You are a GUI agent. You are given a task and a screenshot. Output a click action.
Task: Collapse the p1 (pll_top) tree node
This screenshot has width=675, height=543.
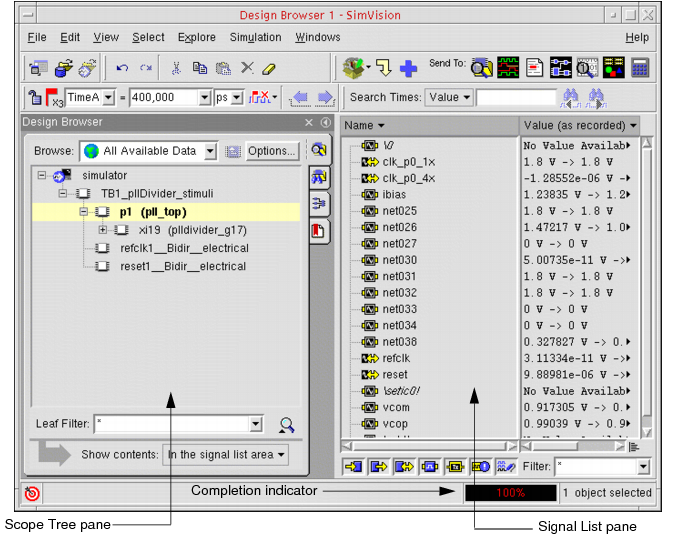(85, 212)
